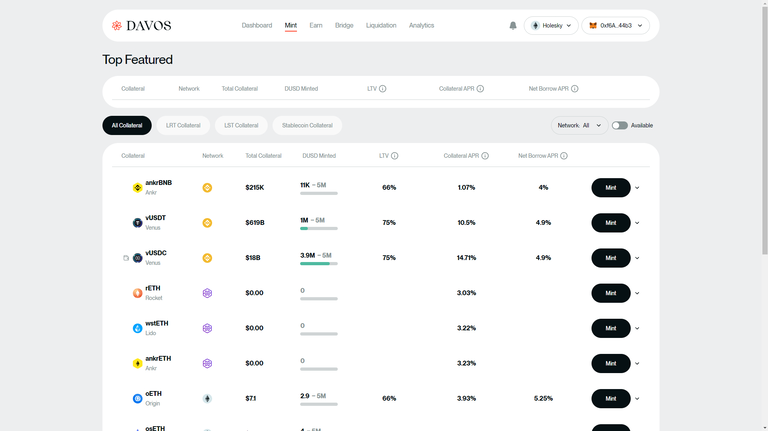Click the network icon in ankrETH row
Screen dimensions: 768x431
click(x=207, y=363)
